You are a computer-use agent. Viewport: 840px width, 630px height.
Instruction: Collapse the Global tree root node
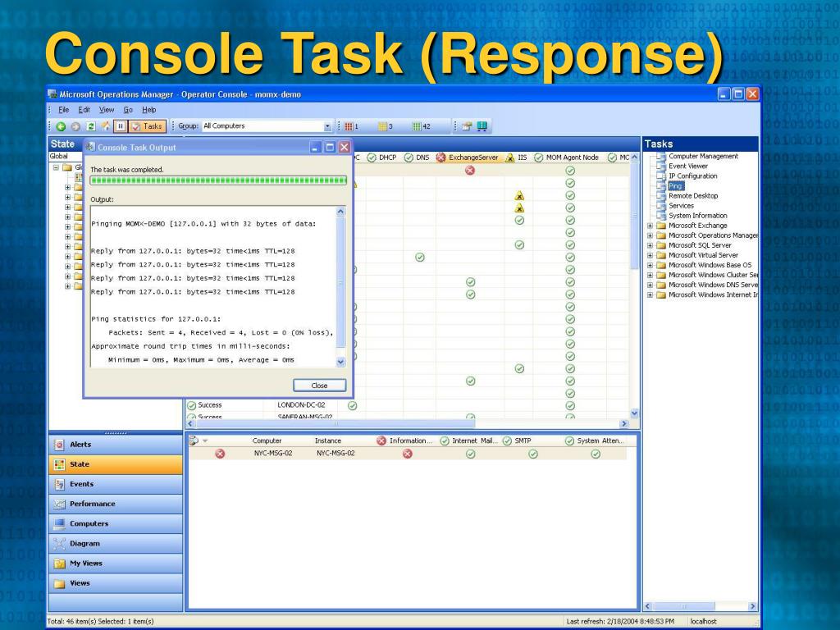pos(56,167)
